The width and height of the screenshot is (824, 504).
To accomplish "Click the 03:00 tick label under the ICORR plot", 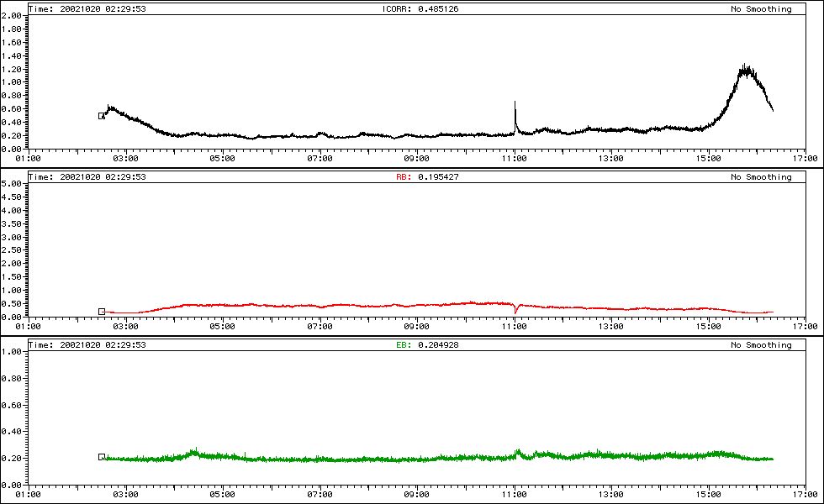I will tap(125, 159).
